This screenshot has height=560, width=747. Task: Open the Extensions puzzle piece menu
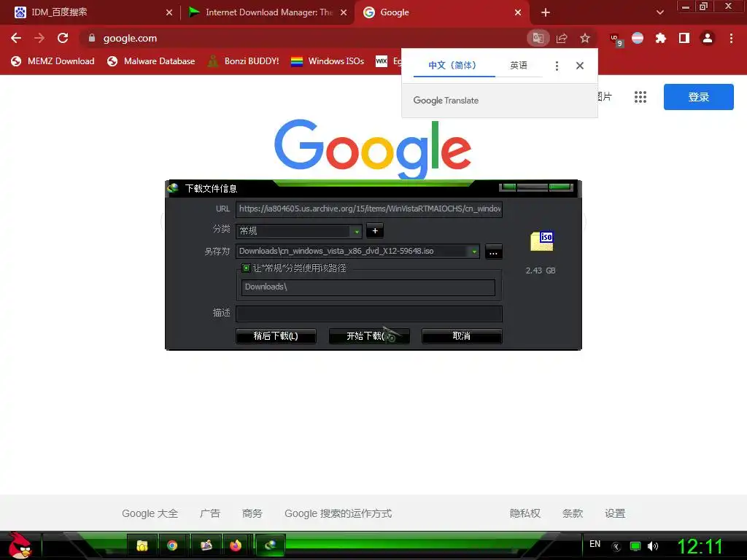tap(661, 38)
